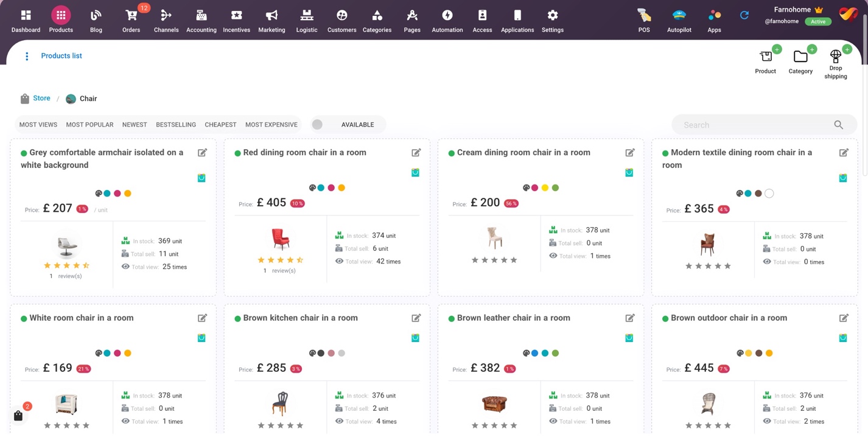Edit the Cream dining room chair product

[x=630, y=153]
